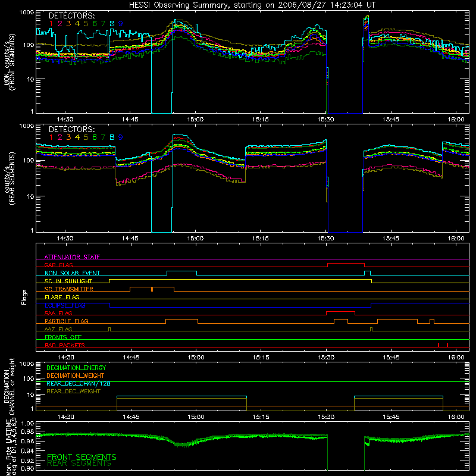Select DETECTORS legend heading in rear segments panel

tap(71, 129)
